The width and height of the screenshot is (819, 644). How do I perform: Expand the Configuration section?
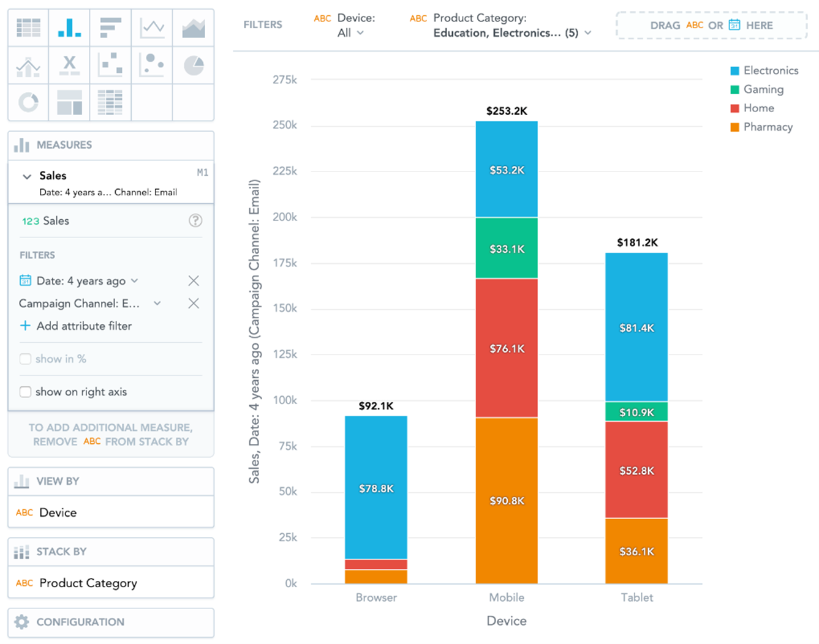tap(110, 622)
